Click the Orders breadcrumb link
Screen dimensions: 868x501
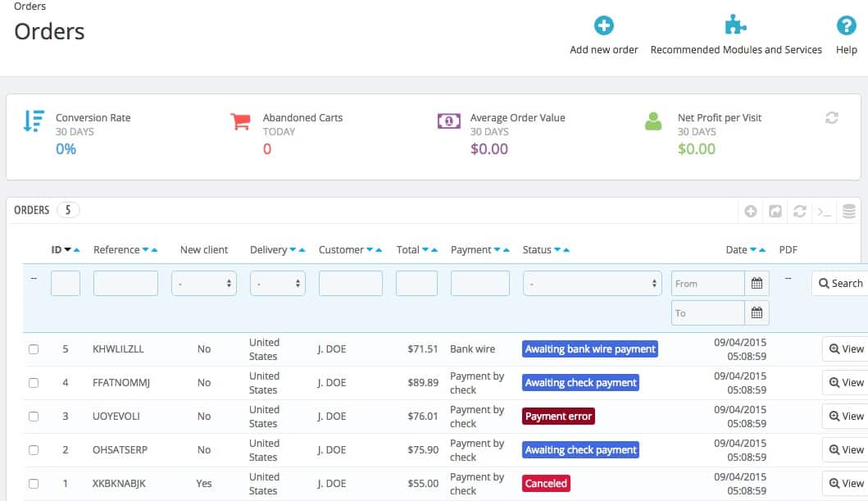30,7
